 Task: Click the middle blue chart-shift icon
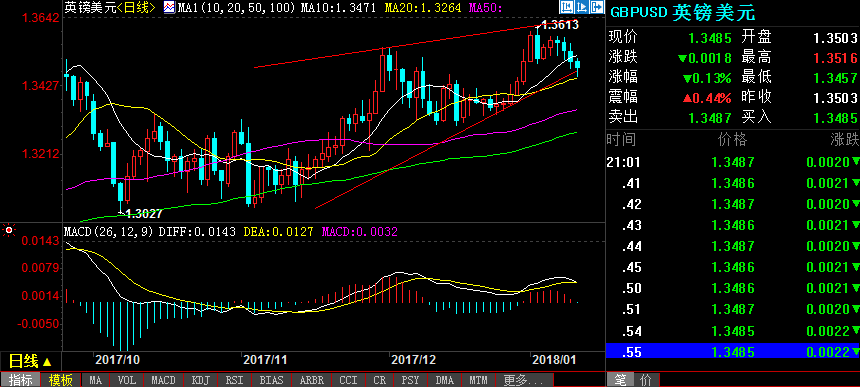[x=582, y=7]
